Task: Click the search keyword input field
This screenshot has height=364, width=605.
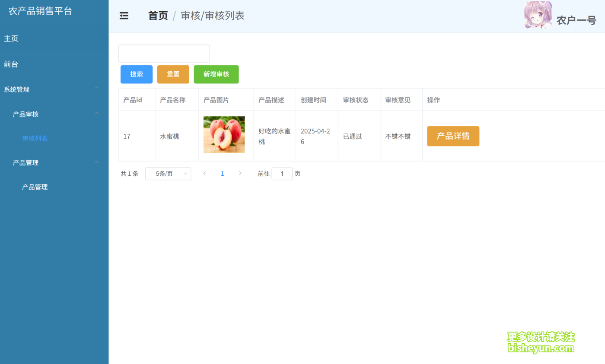Action: [164, 54]
